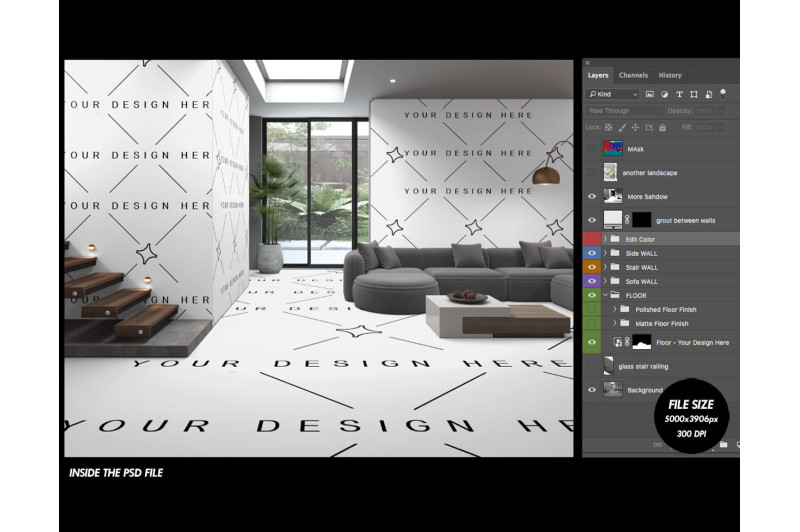Show the MAsk layer
Viewport: 800px width, 532px height.
coord(592,149)
